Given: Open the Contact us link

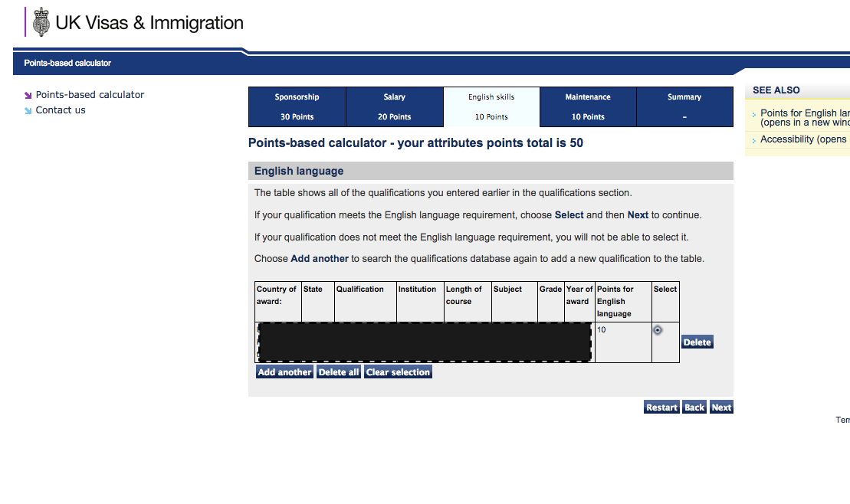Looking at the screenshot, I should (61, 110).
